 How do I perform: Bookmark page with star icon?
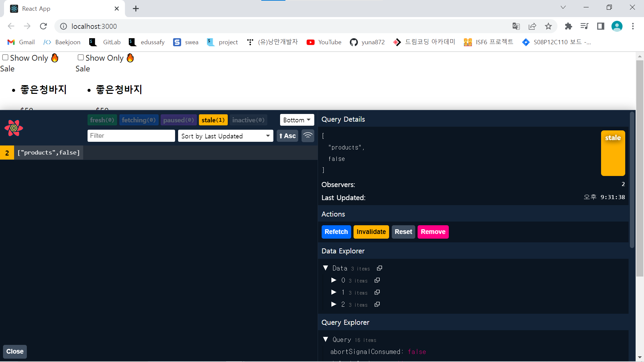(548, 26)
